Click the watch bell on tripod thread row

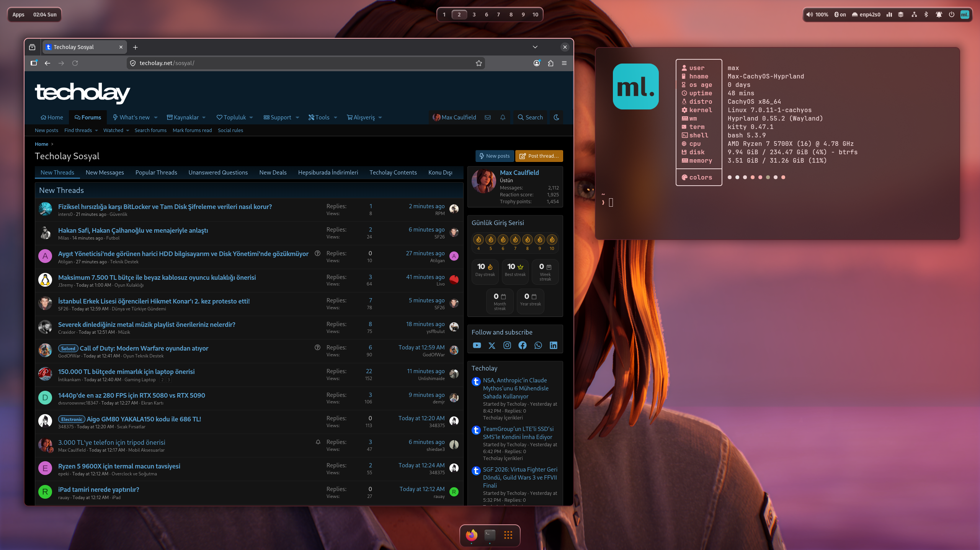318,442
